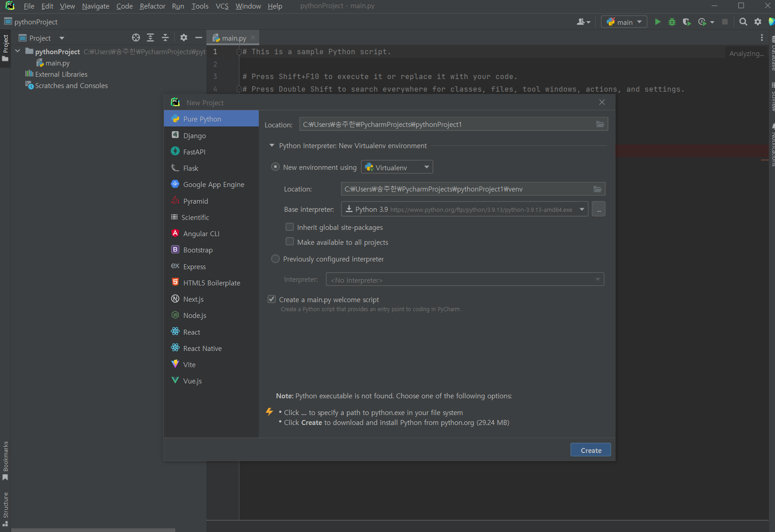Screen dimensions: 775x532
Task: Choose Bootstrap project type
Action: (211, 250)
